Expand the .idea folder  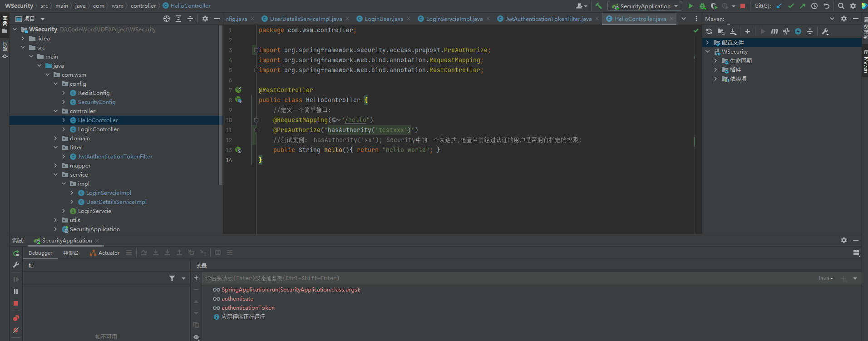click(23, 39)
